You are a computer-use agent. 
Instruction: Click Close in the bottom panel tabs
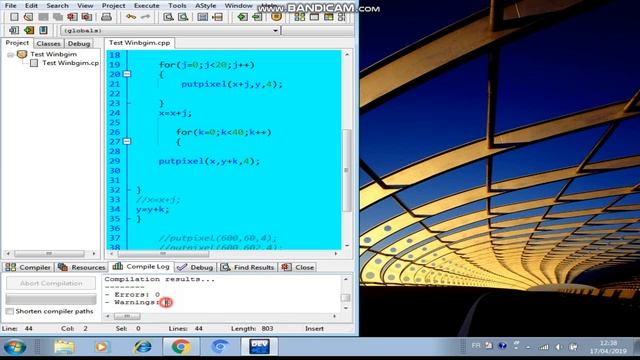(298, 267)
